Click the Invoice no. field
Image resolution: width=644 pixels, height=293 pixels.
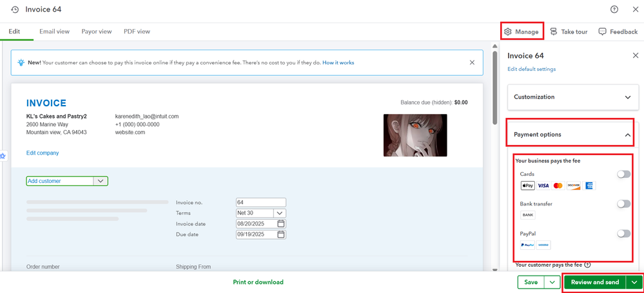(x=261, y=202)
